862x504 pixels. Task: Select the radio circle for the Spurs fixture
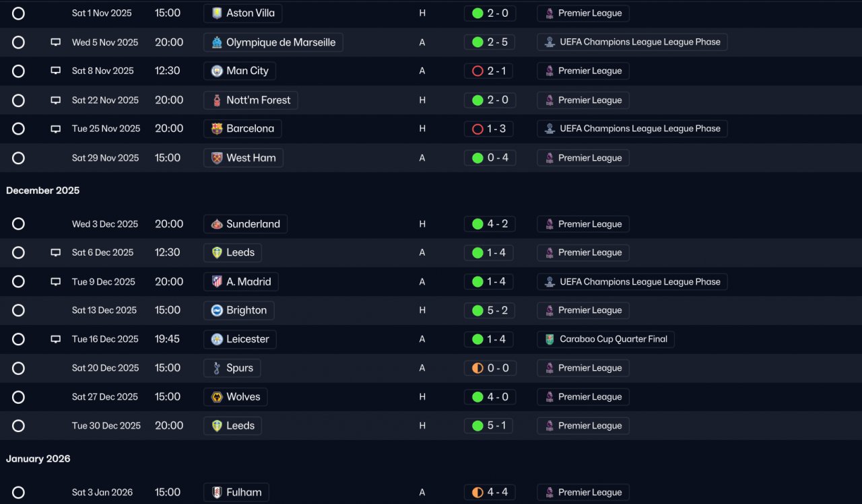coord(18,368)
